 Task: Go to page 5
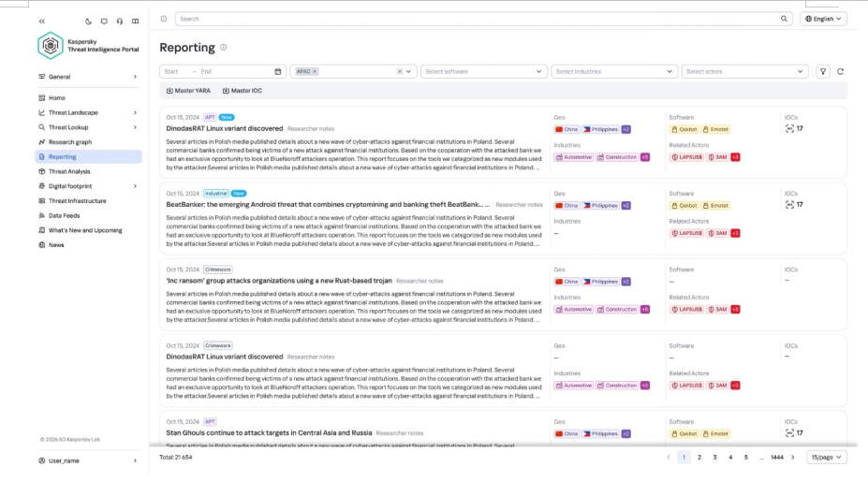[x=745, y=458]
